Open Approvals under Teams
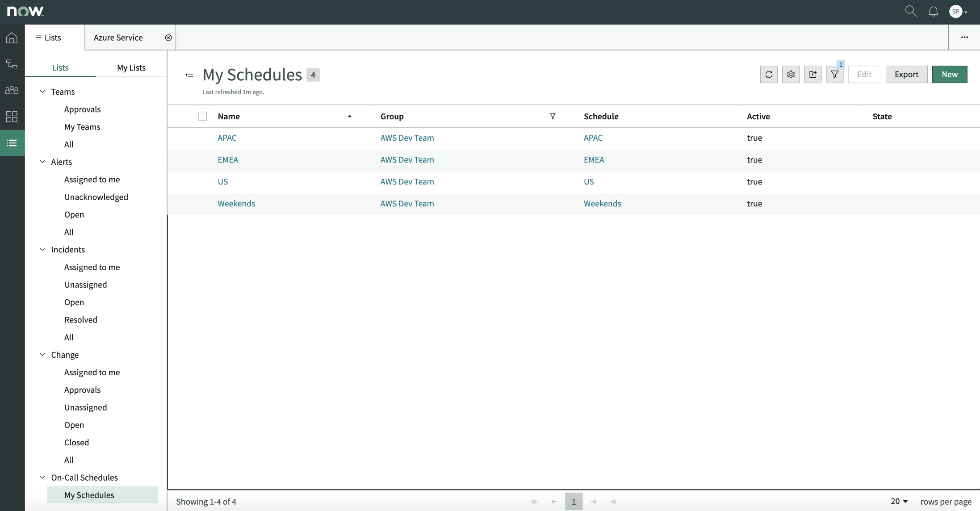The image size is (980, 511). click(x=83, y=109)
